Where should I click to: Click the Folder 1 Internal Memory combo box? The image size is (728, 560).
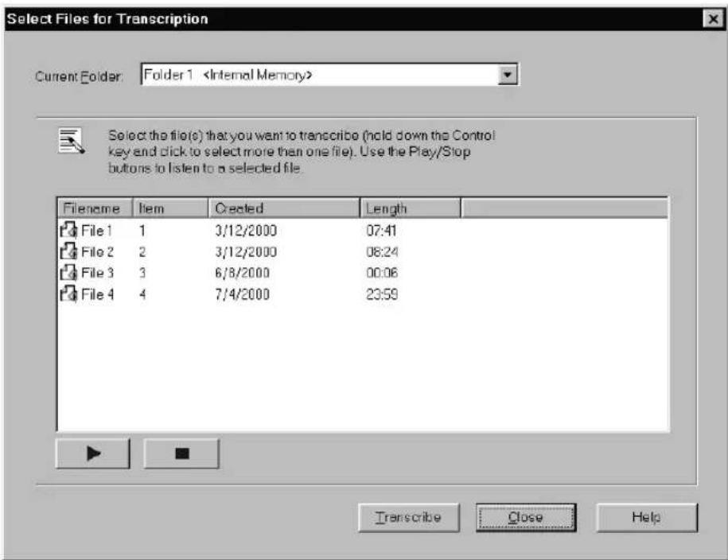coord(329,75)
